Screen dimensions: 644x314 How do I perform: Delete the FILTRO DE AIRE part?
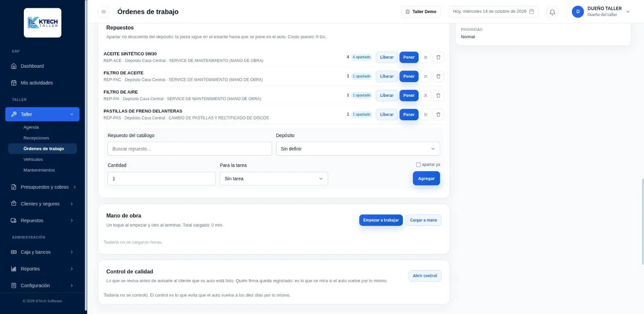click(x=438, y=96)
